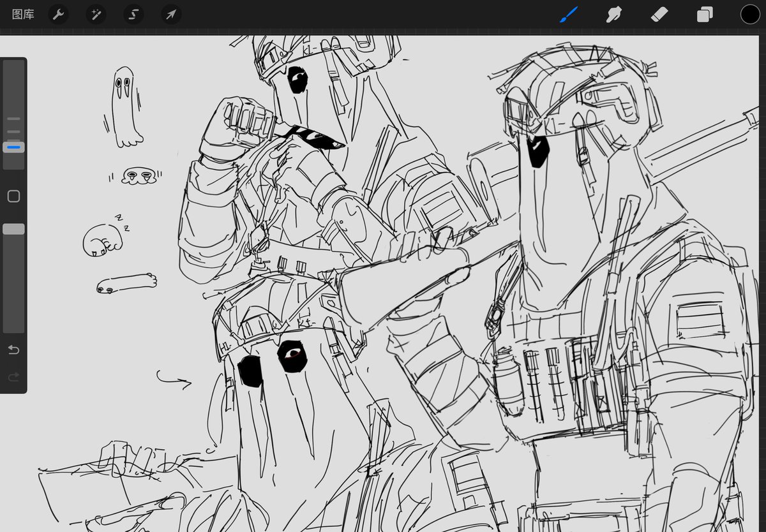
Task: Open the 图库 gallery
Action: (23, 14)
